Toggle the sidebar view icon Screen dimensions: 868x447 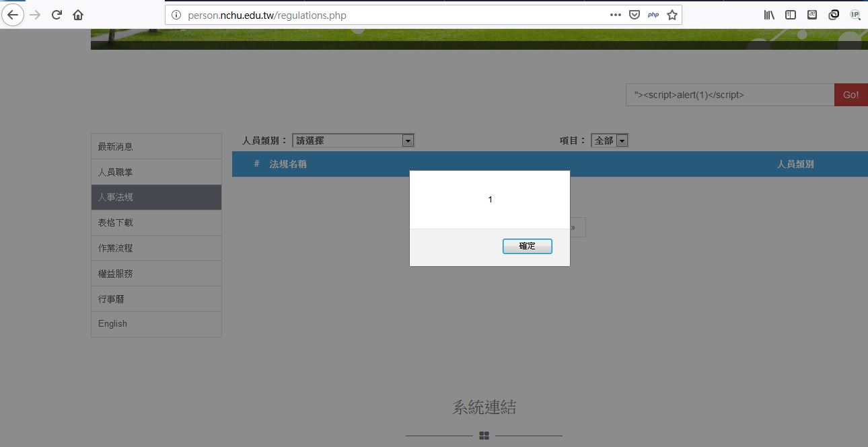pos(791,15)
